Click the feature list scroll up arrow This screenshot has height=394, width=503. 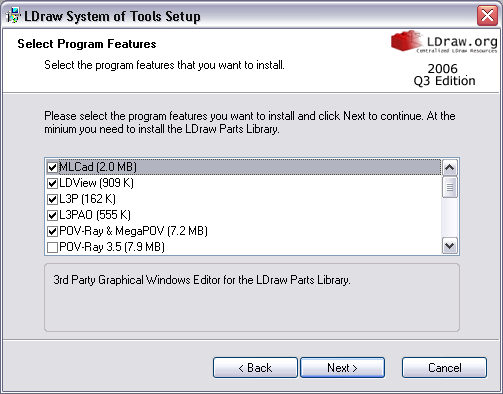coord(450,167)
